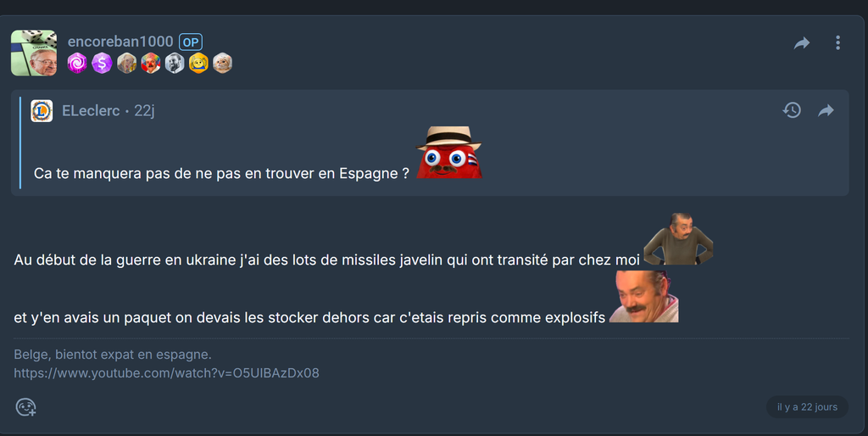868x436 pixels.
Task: Share the quoted ELeclerc message
Action: 826,111
